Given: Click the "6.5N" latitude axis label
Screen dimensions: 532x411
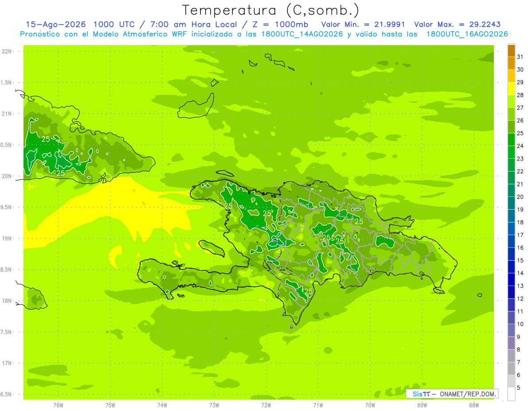Looking at the screenshot, I should (6, 395).
